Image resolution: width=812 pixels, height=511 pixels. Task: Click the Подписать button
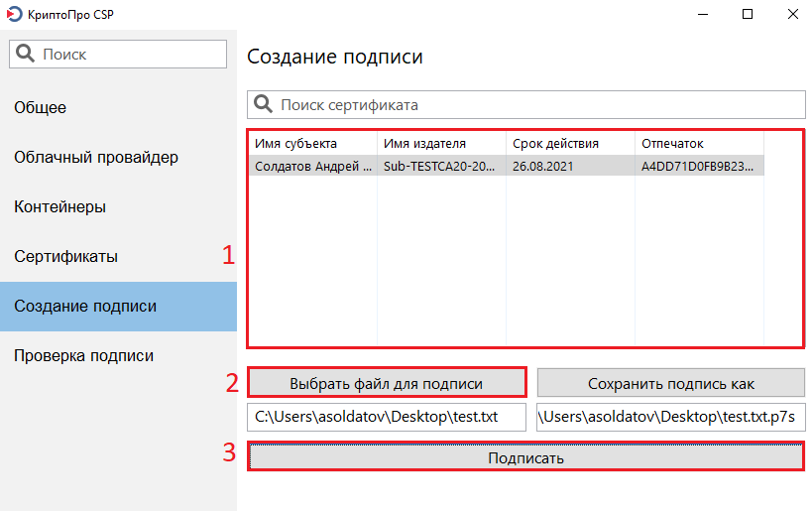[x=525, y=457]
